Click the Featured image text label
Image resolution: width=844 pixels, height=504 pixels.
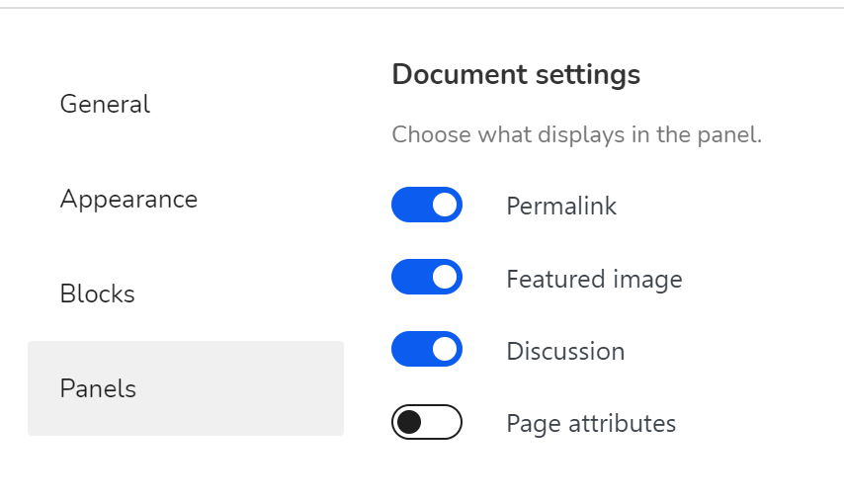(594, 279)
